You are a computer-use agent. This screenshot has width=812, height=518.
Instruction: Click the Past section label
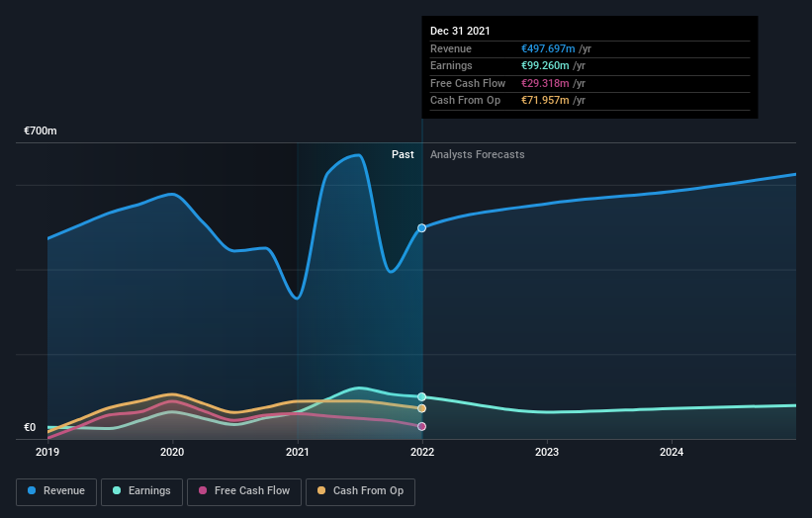click(x=403, y=155)
